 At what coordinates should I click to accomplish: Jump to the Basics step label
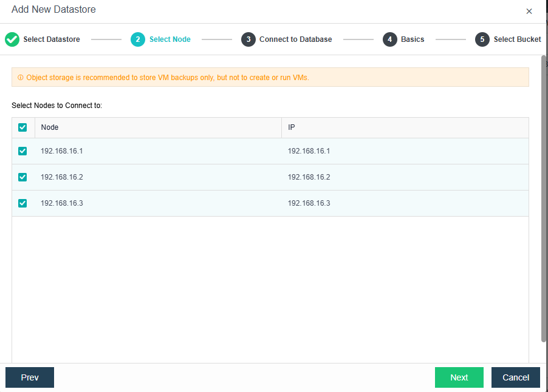tap(413, 39)
